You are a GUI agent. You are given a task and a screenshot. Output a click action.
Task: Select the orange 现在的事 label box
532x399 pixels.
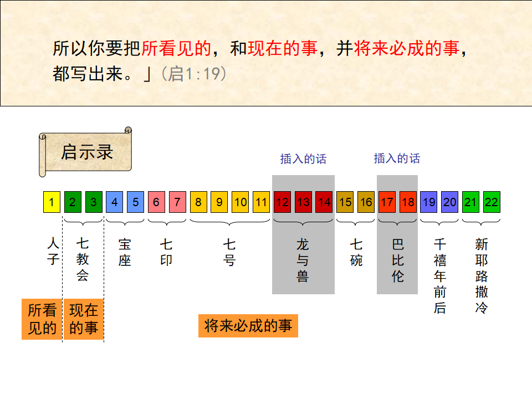point(83,319)
